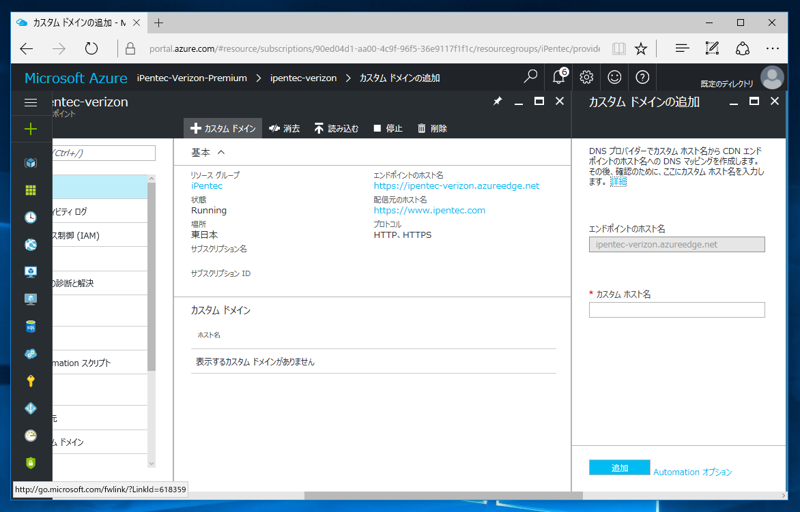Open Resource groups cube icon in sidebar
The height and width of the screenshot is (512, 800).
click(31, 163)
